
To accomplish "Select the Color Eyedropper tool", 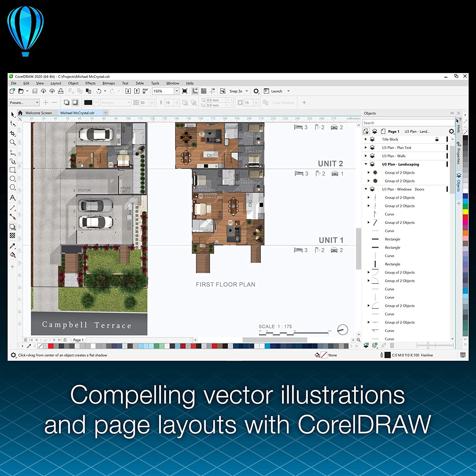I will click(x=12, y=246).
